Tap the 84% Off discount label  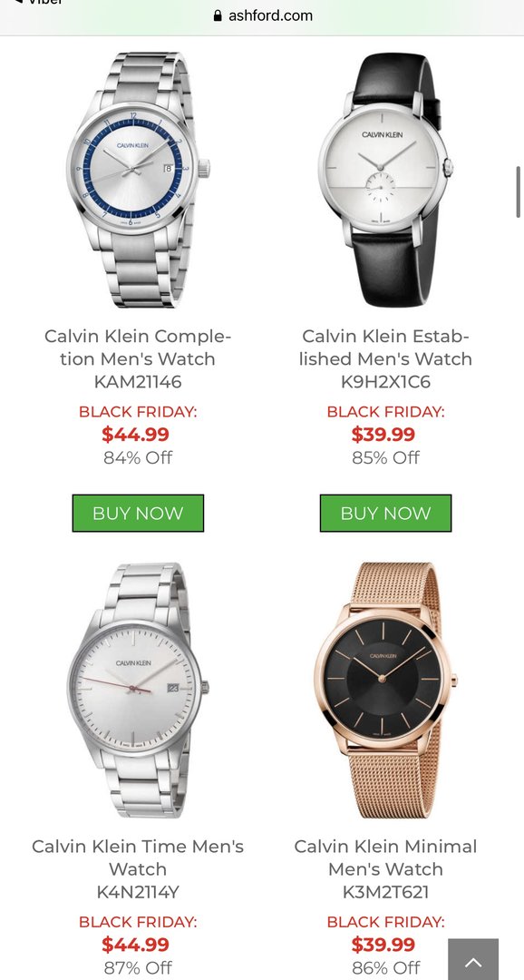pos(138,457)
